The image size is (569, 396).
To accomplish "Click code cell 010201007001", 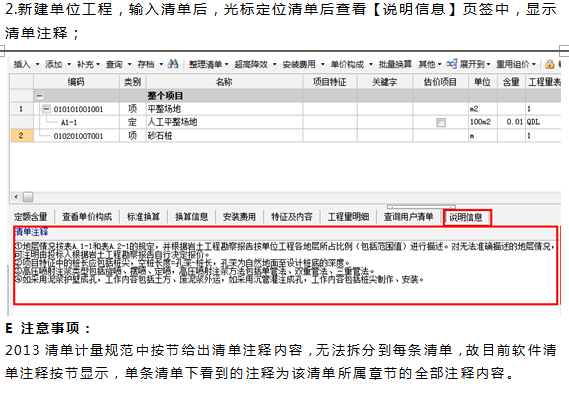I will pos(78,136).
